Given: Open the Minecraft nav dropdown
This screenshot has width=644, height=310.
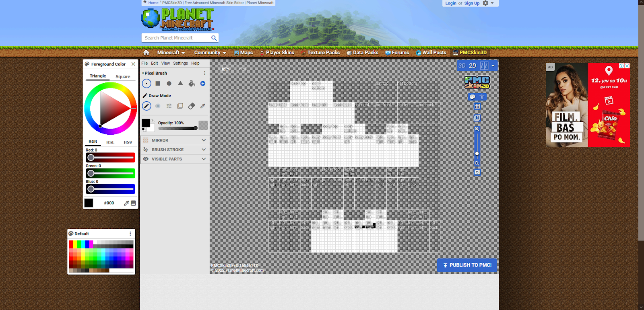Looking at the screenshot, I should pos(171,53).
